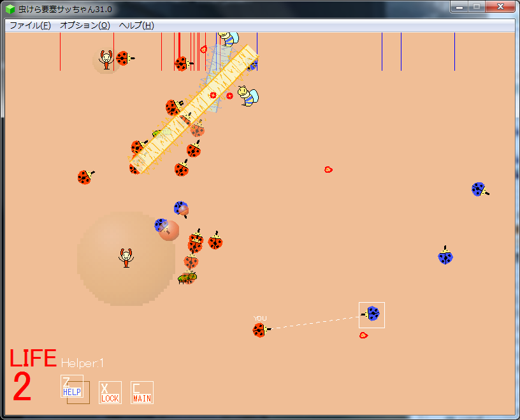Screen dimensions: 520x420
Task: Click the LIFE counter label
Action: (33, 358)
